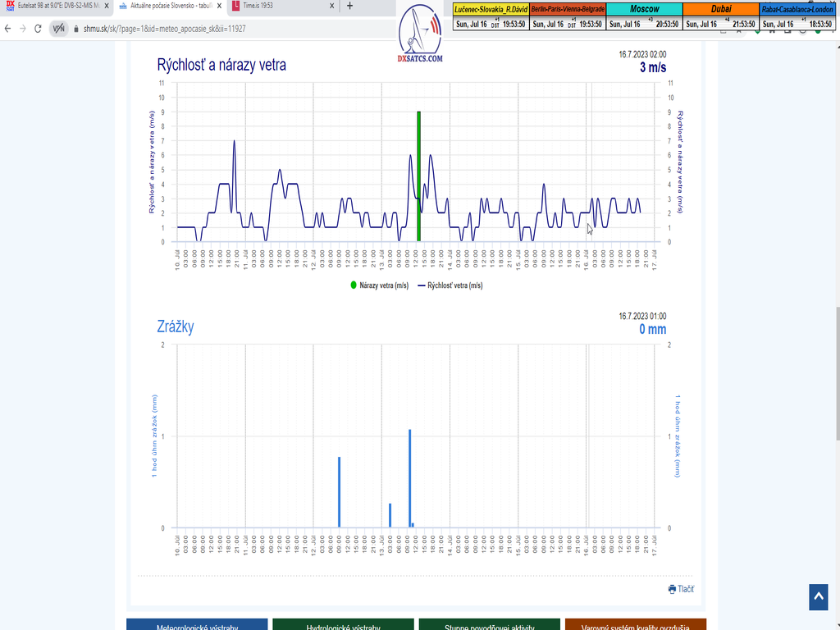Switch to the Time.is tab
Viewport: 840px width, 630px height.
pos(279,6)
